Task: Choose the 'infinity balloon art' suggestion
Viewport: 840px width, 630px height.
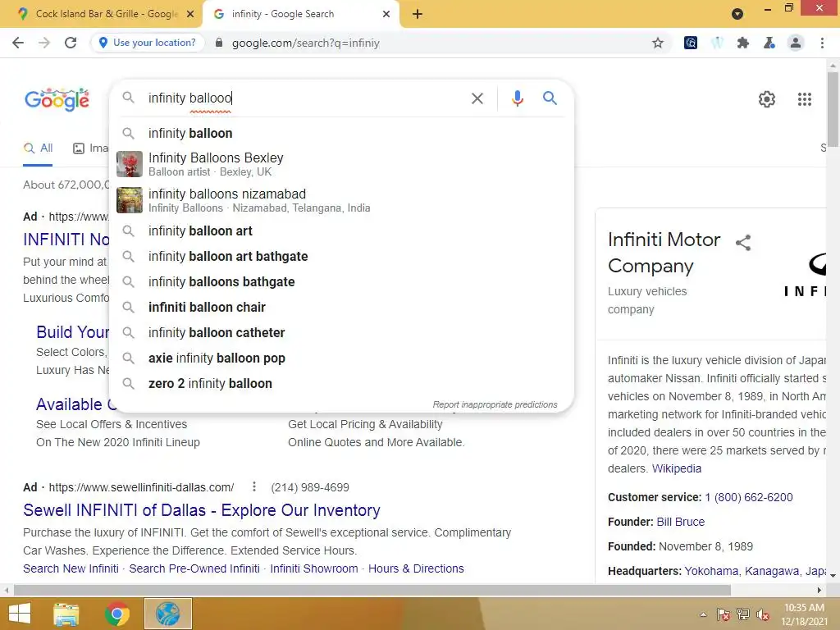Action: [341, 231]
